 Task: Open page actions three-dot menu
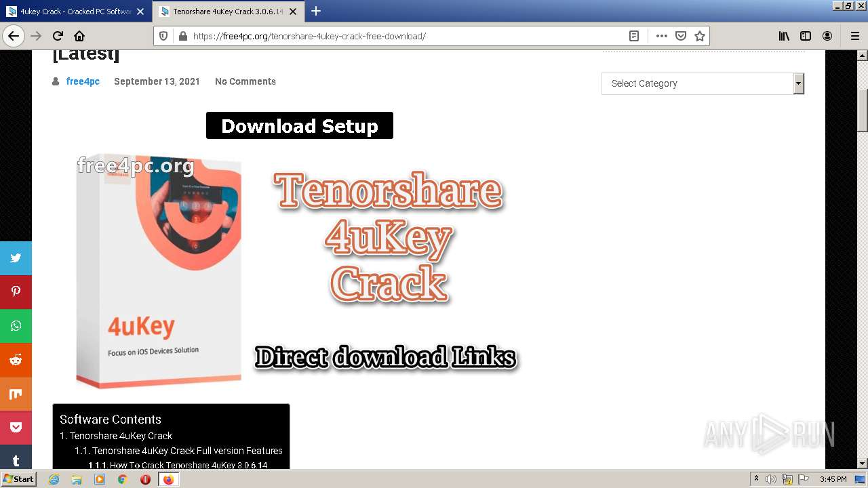coord(661,36)
